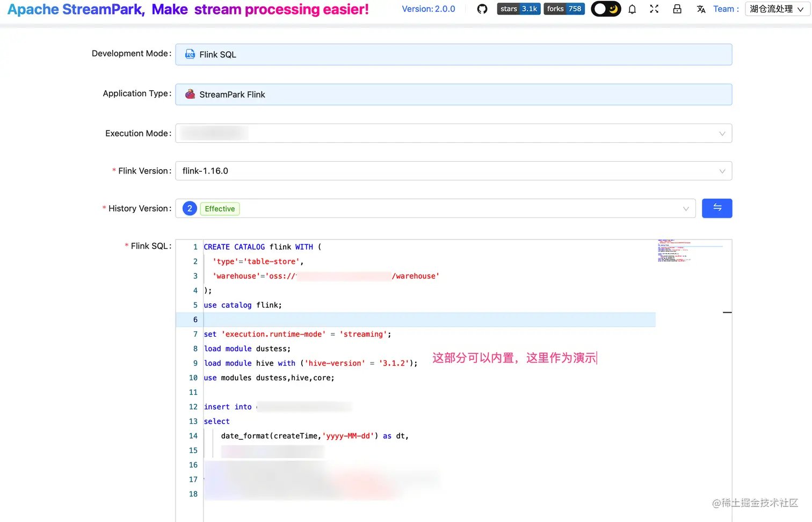The width and height of the screenshot is (812, 522).
Task: Click the 'insert into' line
Action: [x=278, y=407]
